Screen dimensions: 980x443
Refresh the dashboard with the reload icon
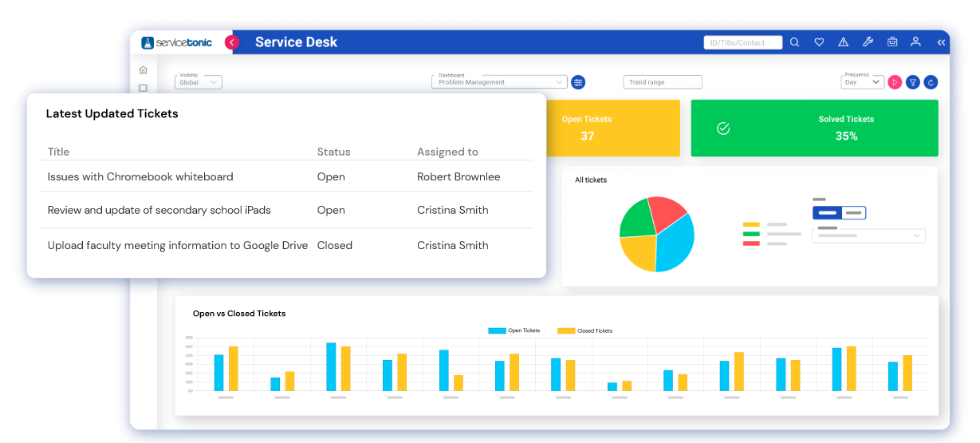(x=931, y=82)
